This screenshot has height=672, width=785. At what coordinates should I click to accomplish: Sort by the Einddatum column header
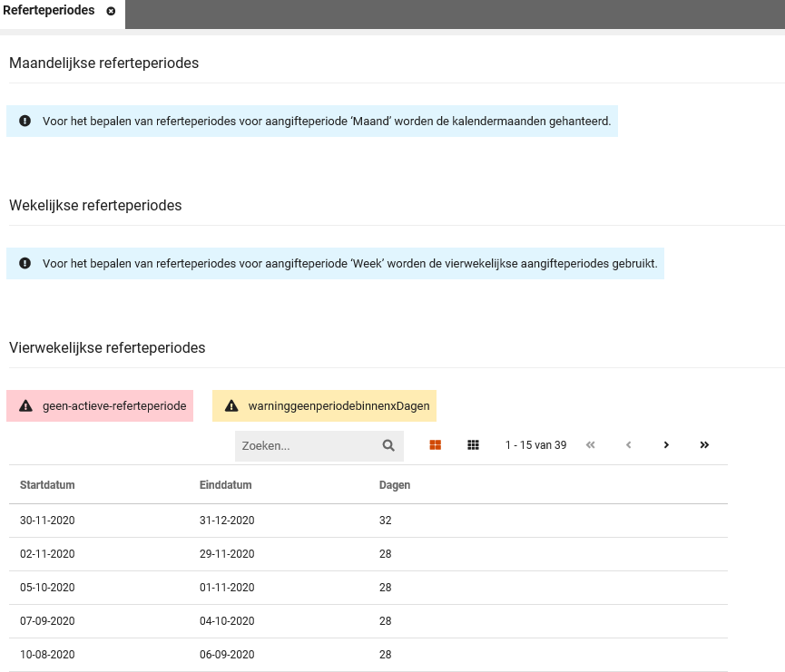point(225,485)
